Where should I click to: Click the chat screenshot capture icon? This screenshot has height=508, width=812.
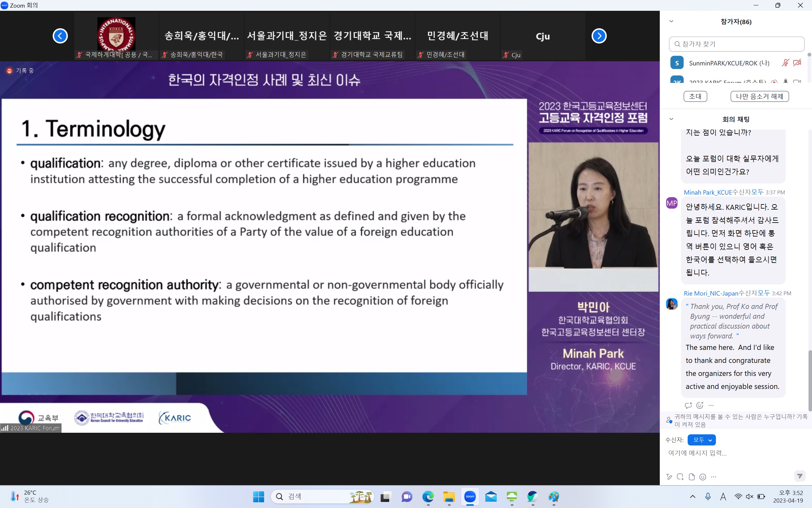tap(680, 477)
